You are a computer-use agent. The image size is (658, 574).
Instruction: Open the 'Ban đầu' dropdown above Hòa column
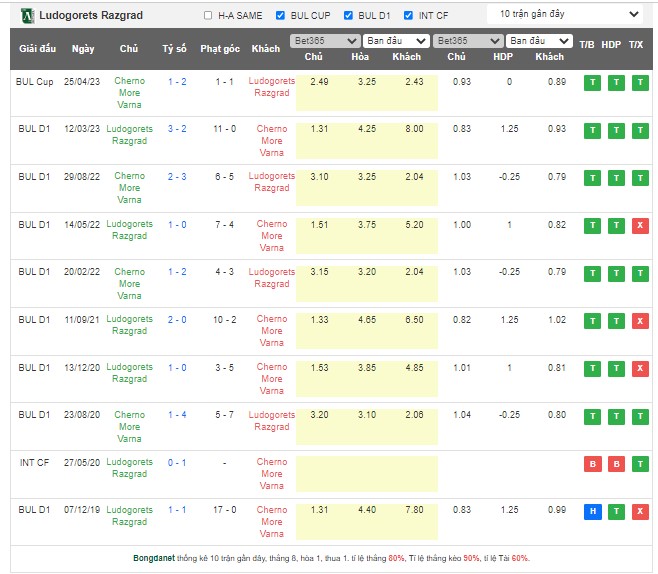point(396,41)
